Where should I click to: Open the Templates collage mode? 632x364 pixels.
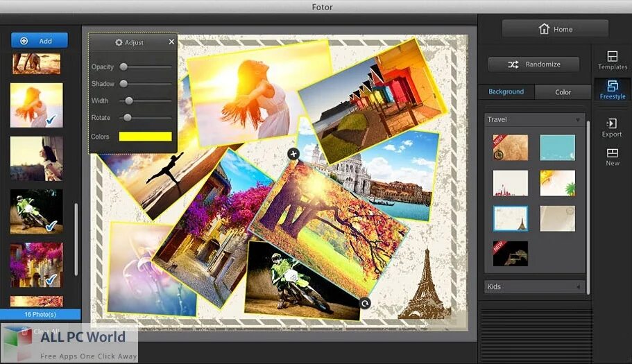tap(613, 60)
